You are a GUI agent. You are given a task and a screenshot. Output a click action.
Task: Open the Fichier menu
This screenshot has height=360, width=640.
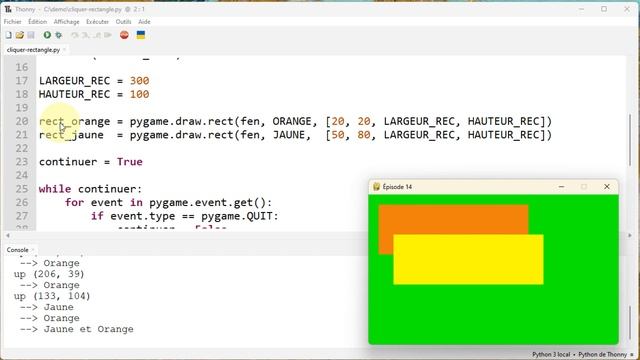pos(13,22)
